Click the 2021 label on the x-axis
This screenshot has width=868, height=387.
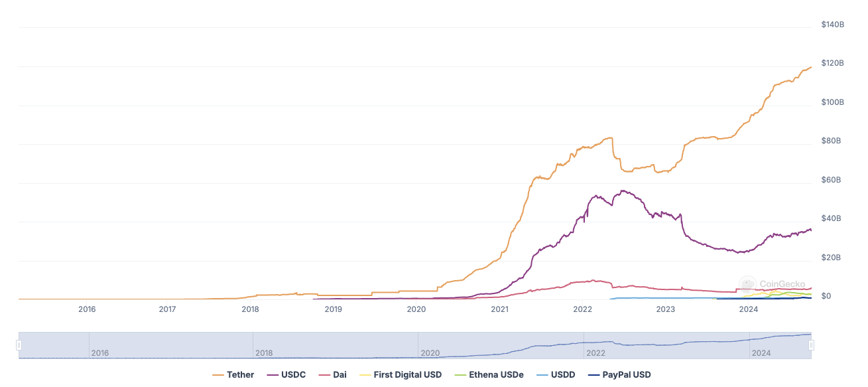point(500,309)
